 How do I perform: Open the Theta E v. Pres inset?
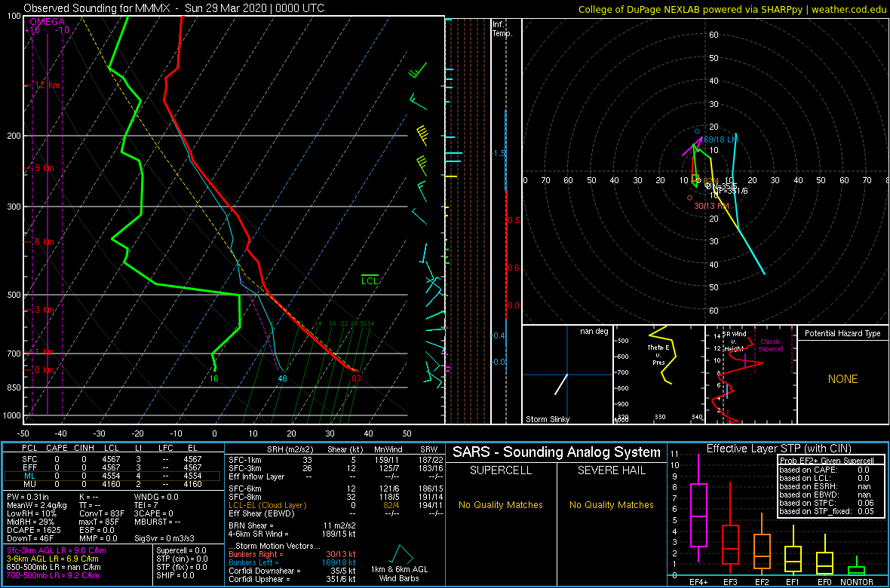point(658,375)
